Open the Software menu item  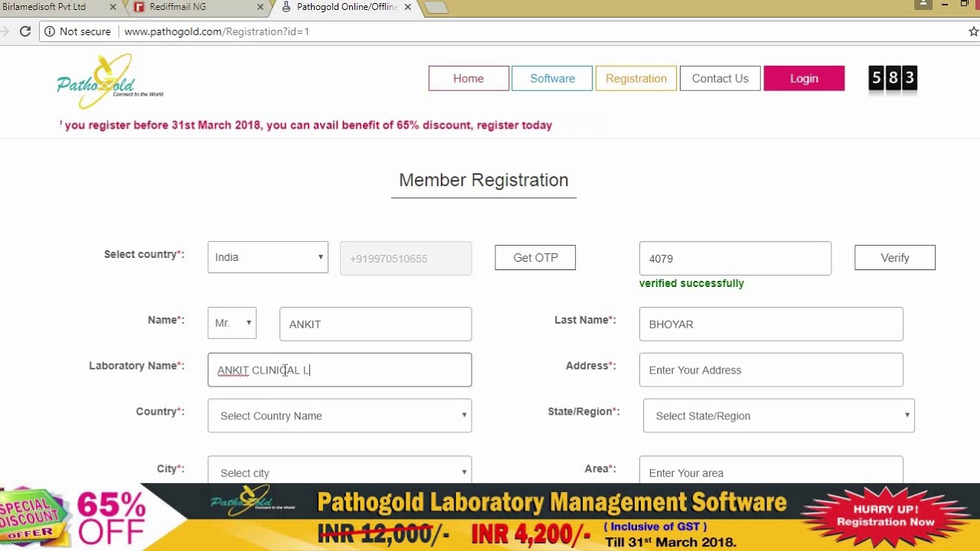pyautogui.click(x=552, y=78)
